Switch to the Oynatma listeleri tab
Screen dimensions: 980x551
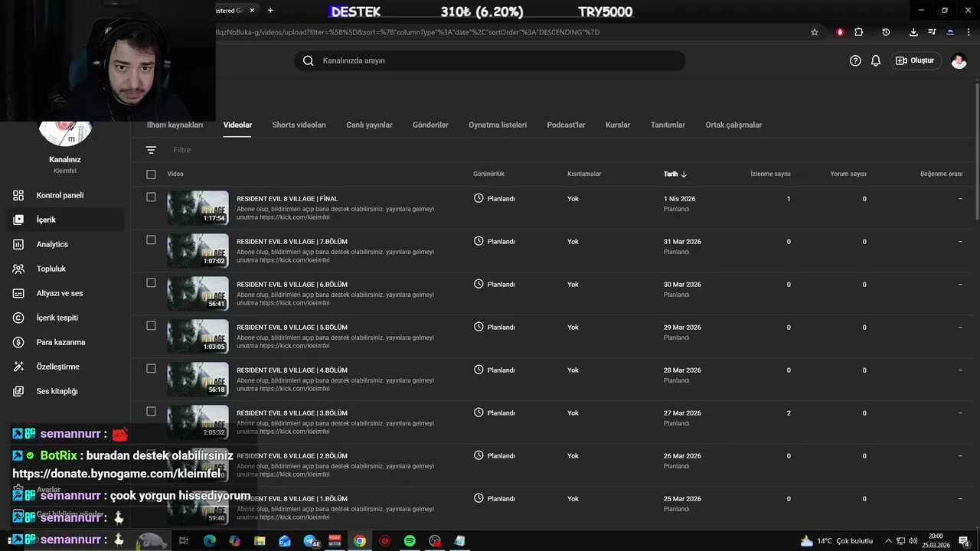pos(498,125)
